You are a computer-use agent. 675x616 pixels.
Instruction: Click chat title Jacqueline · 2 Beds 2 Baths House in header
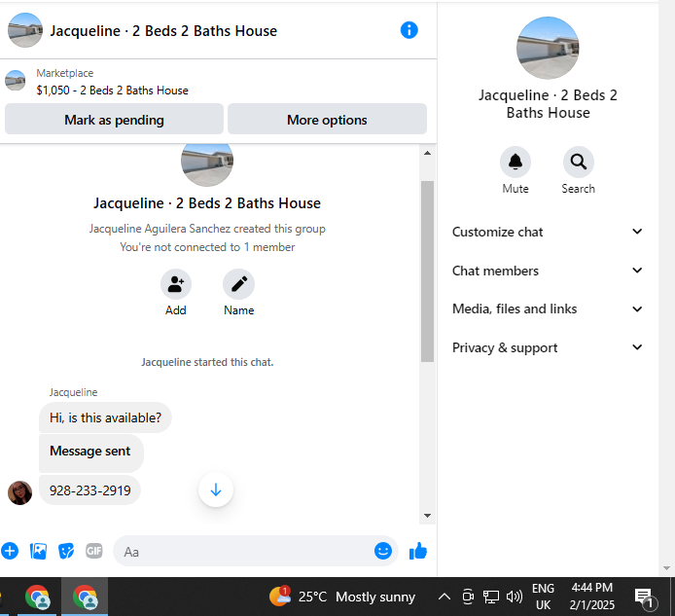click(163, 31)
